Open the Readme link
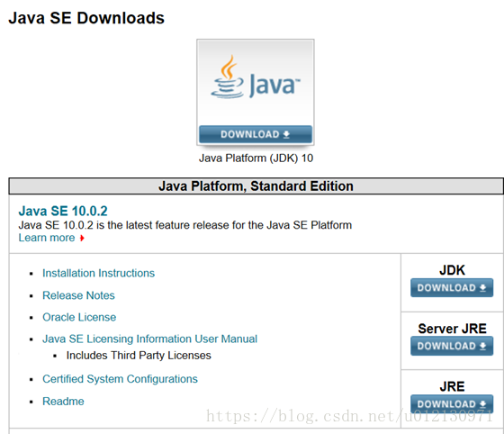The height and width of the screenshot is (434, 504). [x=63, y=402]
